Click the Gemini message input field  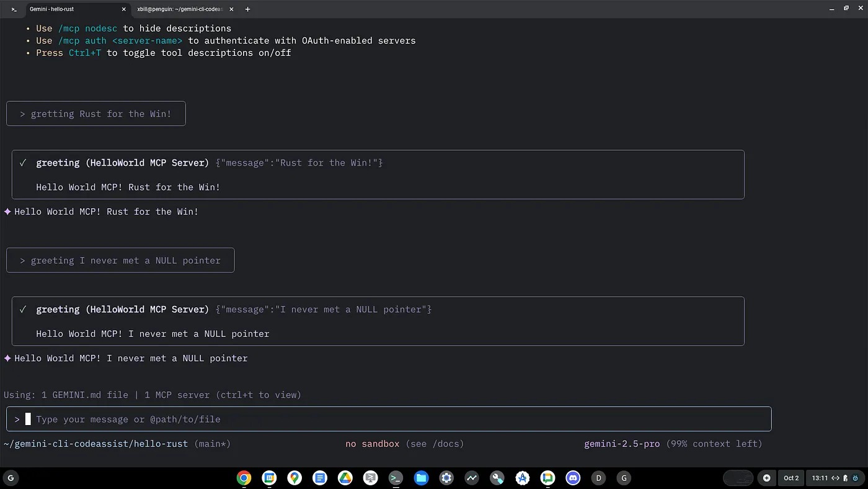[x=397, y=419]
